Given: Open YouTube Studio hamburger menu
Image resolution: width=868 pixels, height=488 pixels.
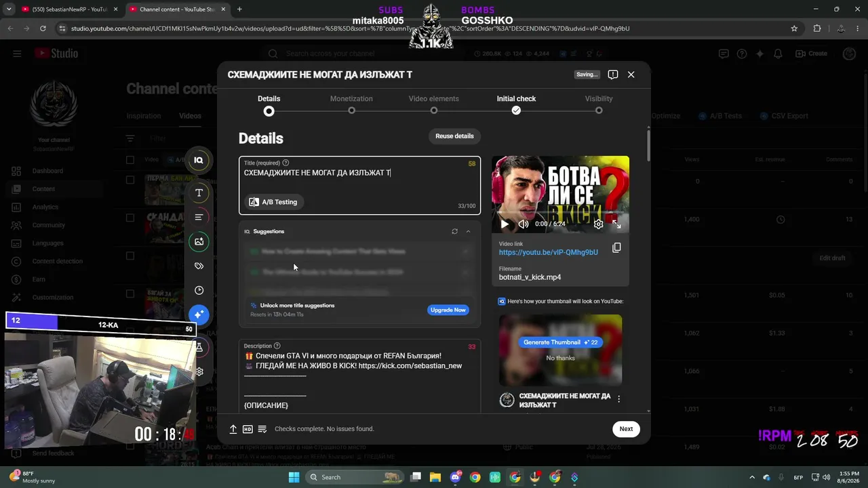Looking at the screenshot, I should [17, 54].
